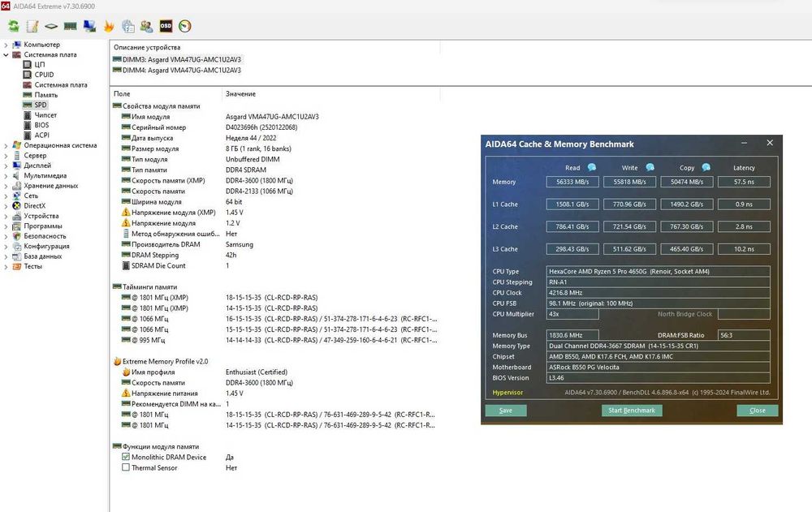Collapse the Системная плата tree node
This screenshot has width=812, height=512.
click(x=6, y=55)
